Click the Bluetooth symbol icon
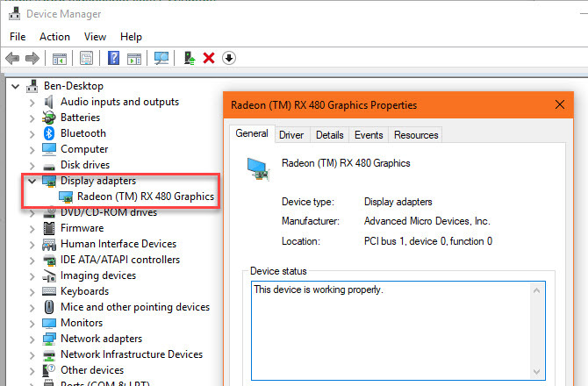The width and height of the screenshot is (588, 386). pos(49,133)
